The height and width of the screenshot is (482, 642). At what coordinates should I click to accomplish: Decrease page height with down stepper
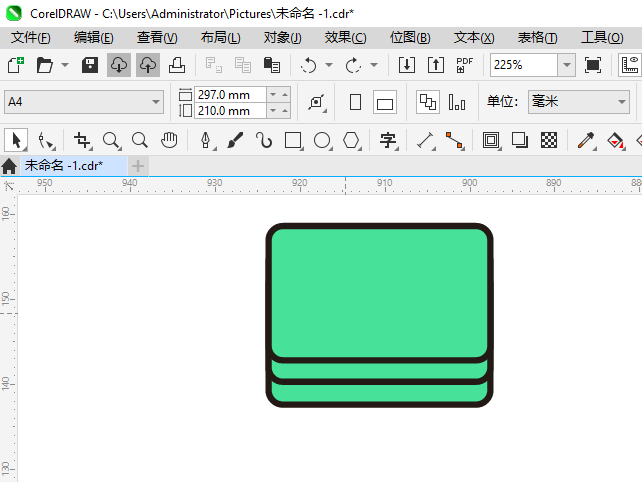point(273,111)
